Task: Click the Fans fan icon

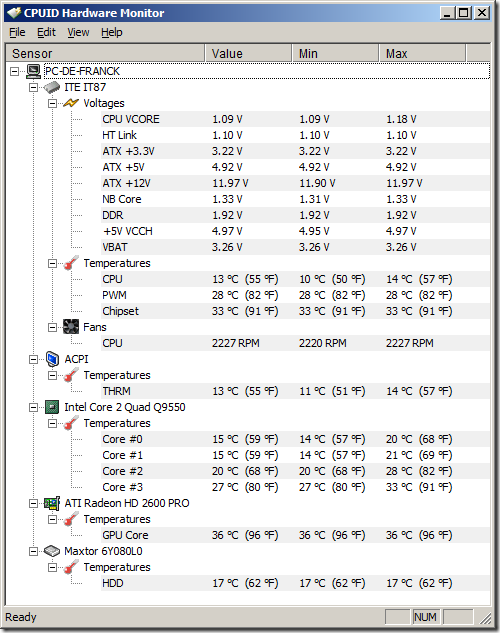Action: tap(71, 327)
